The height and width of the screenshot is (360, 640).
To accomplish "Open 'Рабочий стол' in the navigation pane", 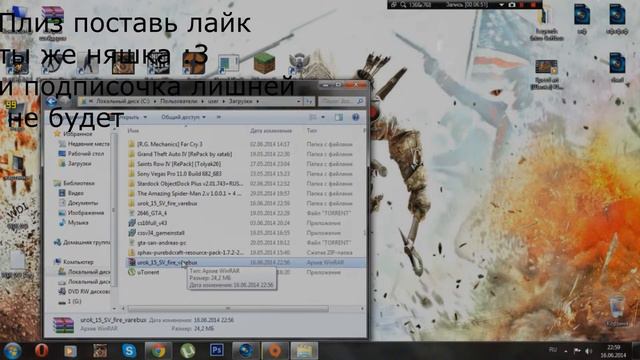I will pyautogui.click(x=81, y=153).
